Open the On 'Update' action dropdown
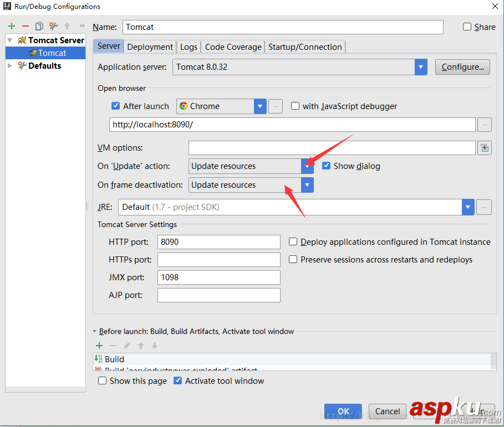The image size is (504, 427). 307,166
